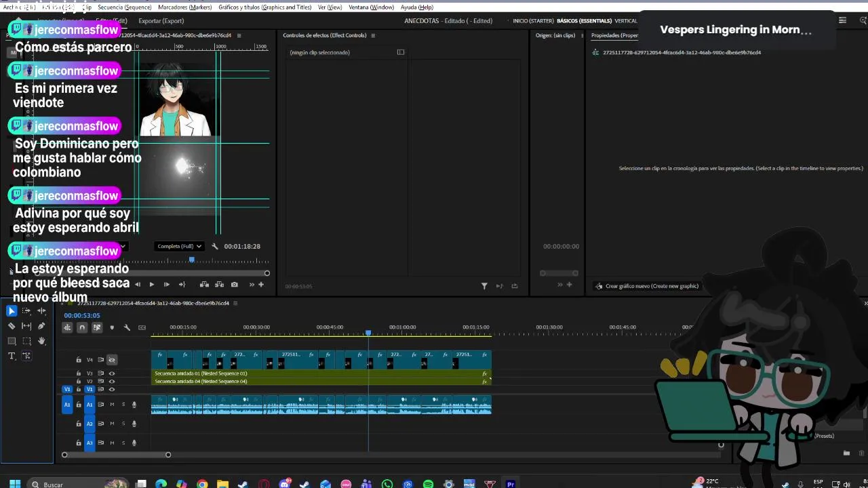Toggle A1 source patching indicator
The image size is (868, 488).
point(67,405)
